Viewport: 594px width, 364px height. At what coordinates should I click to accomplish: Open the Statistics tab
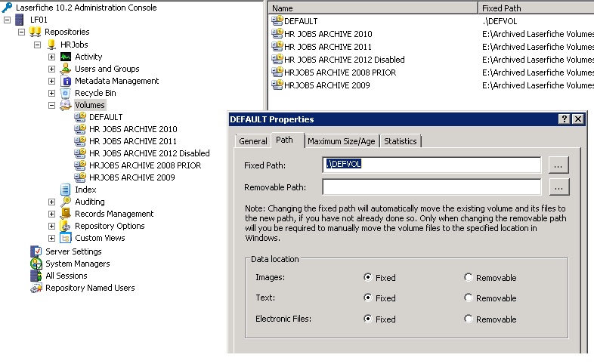point(400,141)
